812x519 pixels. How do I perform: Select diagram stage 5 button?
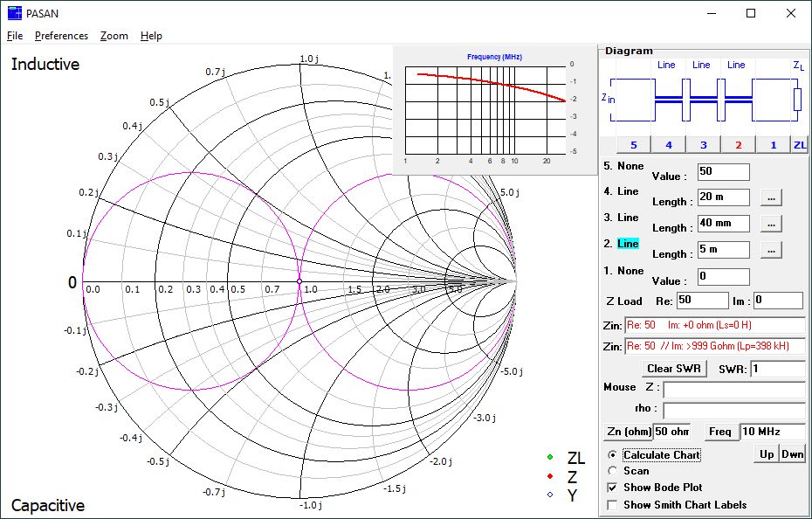[x=633, y=145]
